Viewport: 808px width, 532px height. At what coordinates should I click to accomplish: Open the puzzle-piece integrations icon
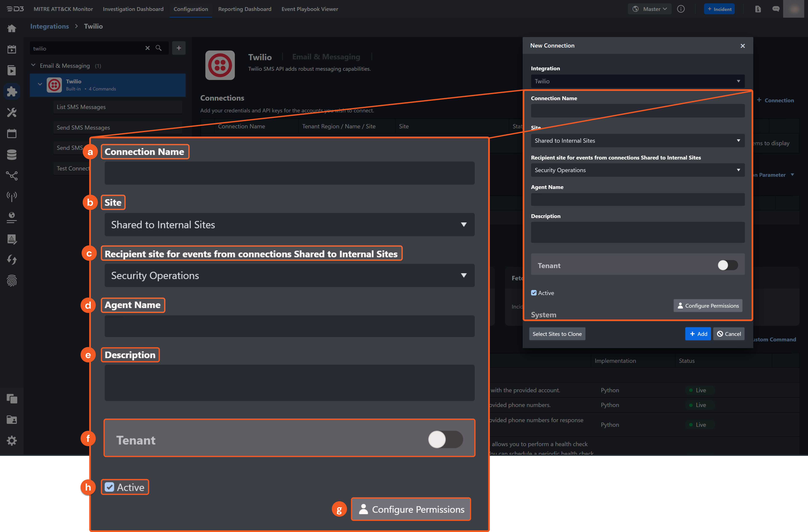pyautogui.click(x=12, y=91)
